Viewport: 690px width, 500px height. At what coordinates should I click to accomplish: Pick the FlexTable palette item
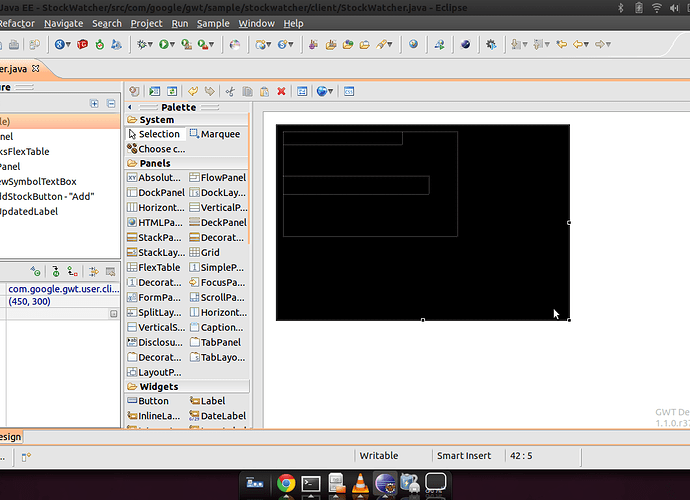pos(154,268)
